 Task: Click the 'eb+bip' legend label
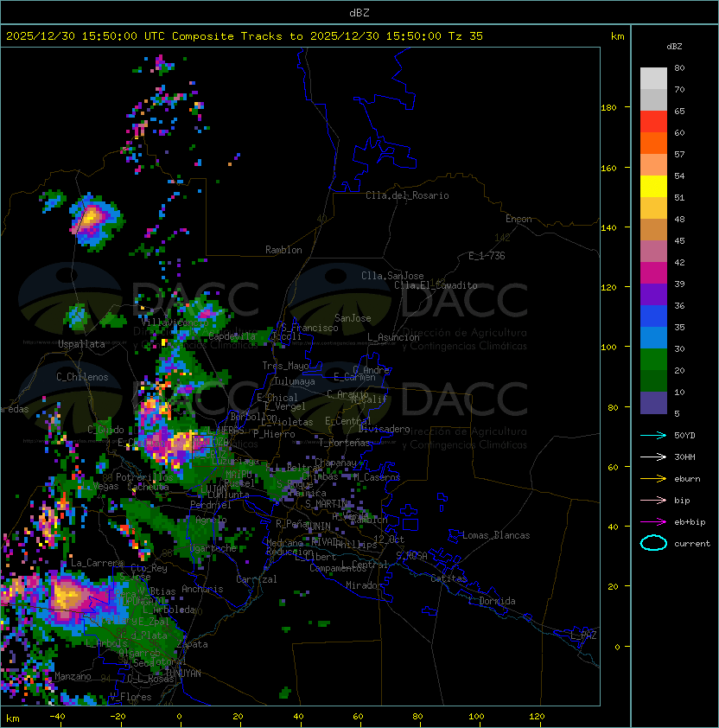[690, 522]
